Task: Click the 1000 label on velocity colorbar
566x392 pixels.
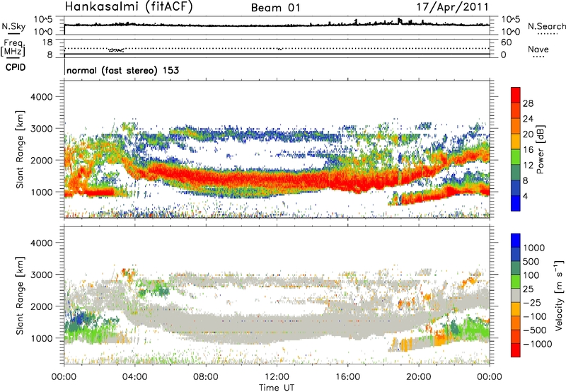Action: 534,248
